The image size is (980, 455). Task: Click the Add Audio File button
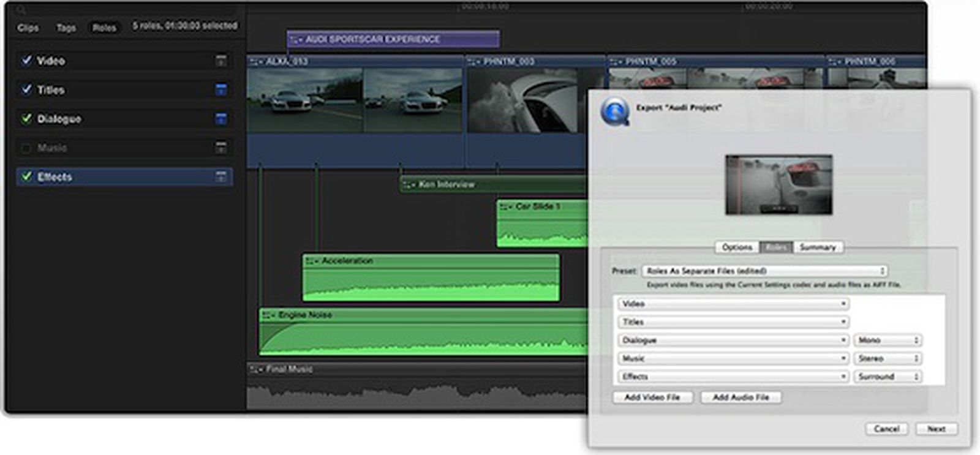click(x=741, y=397)
